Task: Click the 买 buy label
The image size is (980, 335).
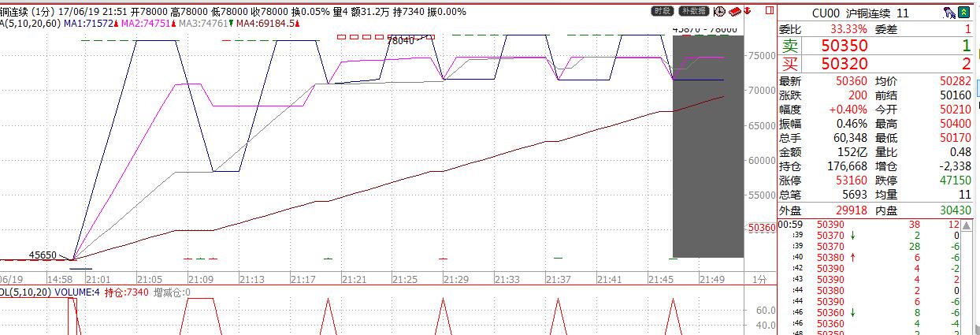Action: pos(790,64)
